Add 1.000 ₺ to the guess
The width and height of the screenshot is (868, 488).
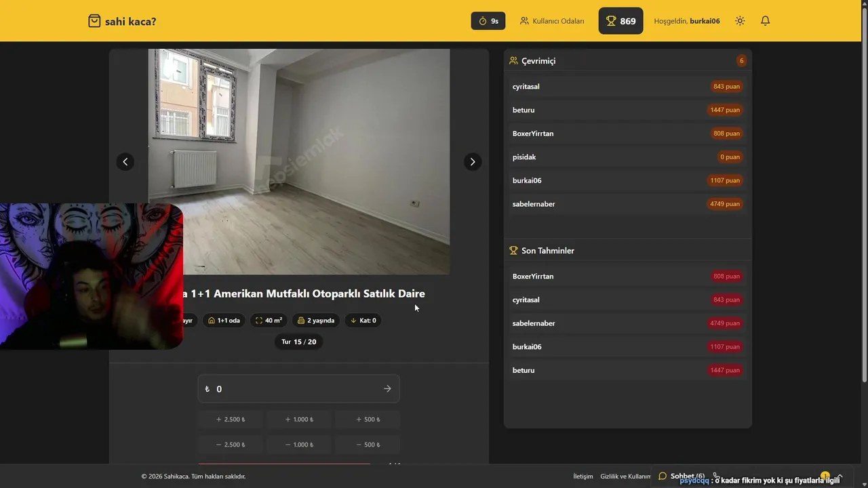pos(299,420)
